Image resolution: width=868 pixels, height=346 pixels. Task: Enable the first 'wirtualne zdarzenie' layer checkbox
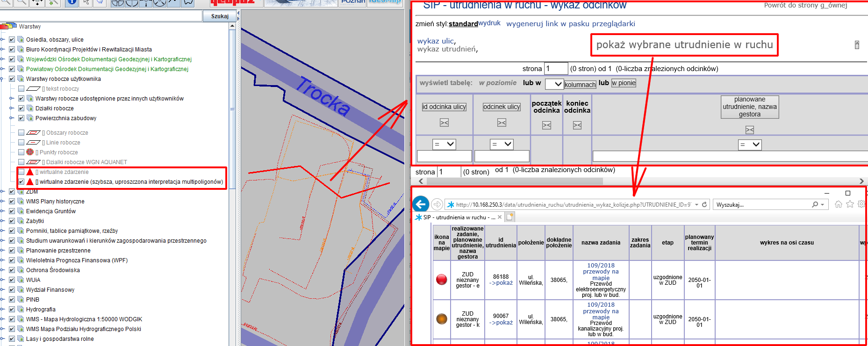(x=22, y=172)
